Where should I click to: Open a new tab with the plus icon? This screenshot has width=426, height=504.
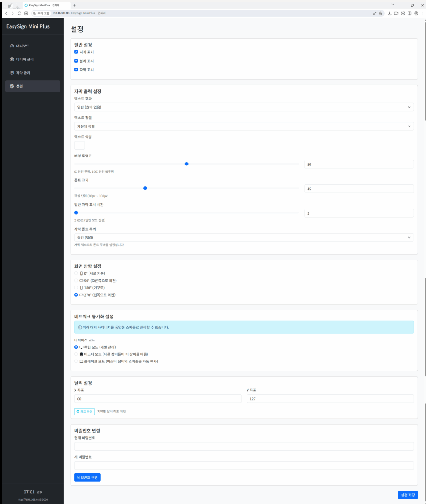tap(74, 5)
